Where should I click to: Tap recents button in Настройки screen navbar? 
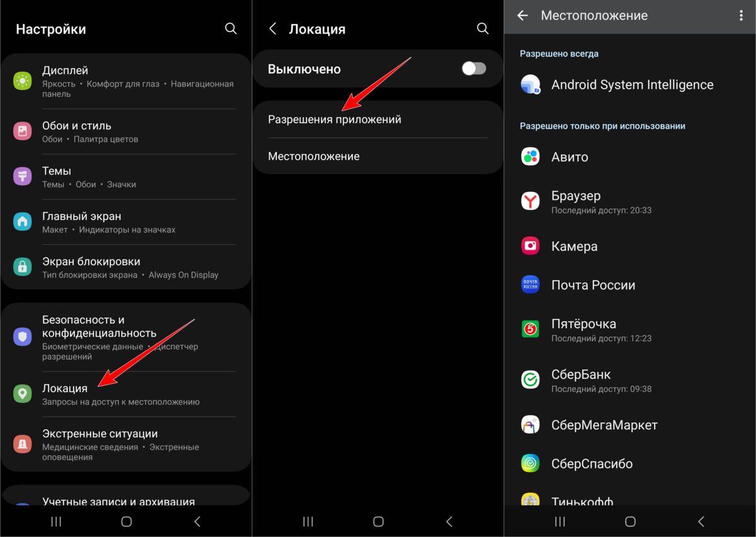point(55,521)
